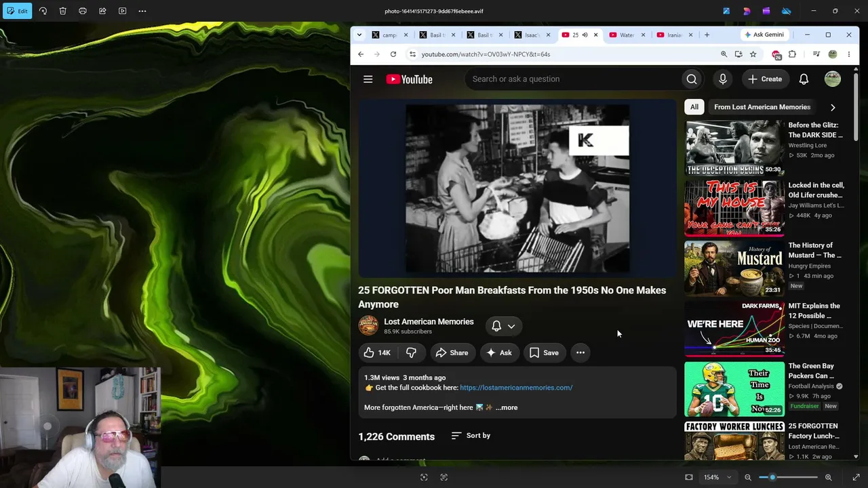This screenshot has width=868, height=488.
Task: Delete the photo using trash icon
Action: (62, 11)
